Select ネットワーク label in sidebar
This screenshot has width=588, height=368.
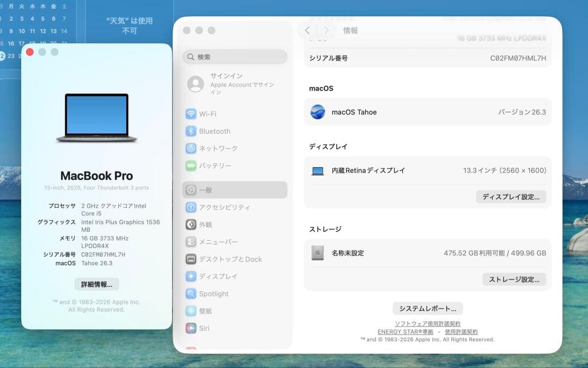[x=218, y=148]
